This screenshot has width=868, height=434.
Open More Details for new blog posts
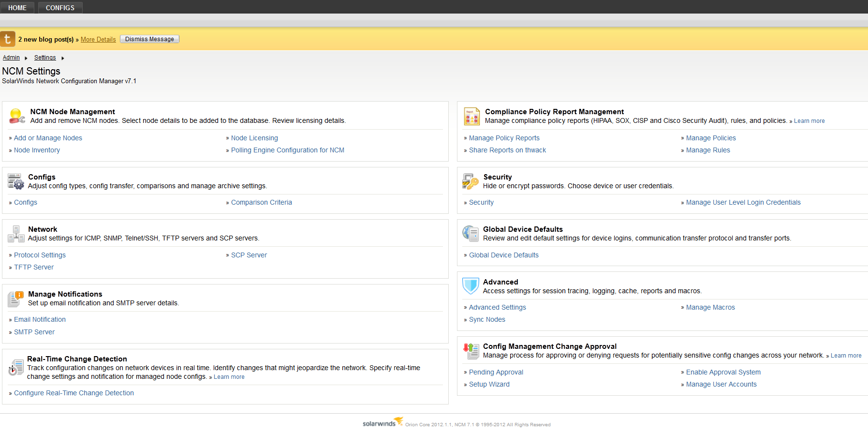point(98,39)
